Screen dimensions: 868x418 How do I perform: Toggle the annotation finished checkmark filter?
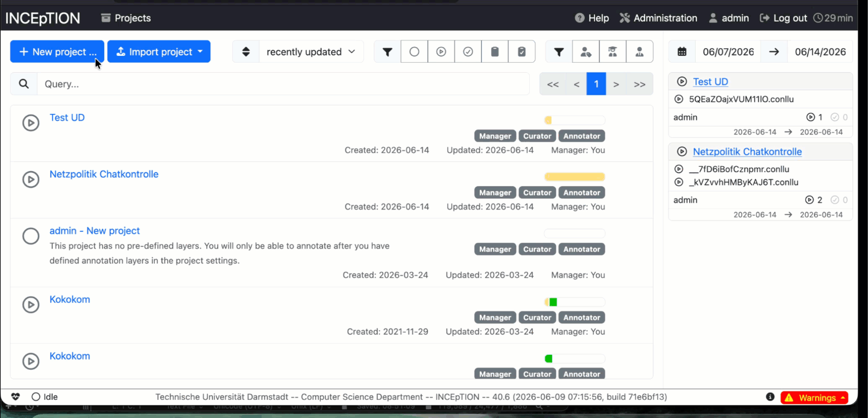click(468, 52)
